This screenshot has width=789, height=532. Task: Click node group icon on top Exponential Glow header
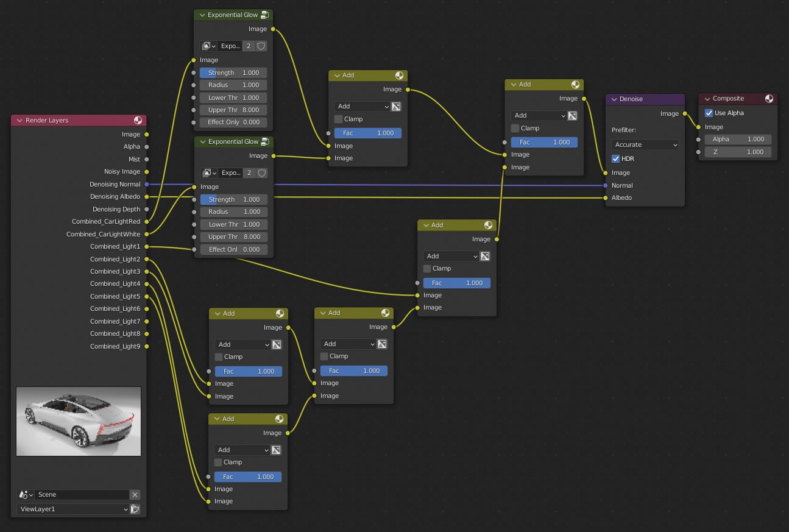(264, 15)
